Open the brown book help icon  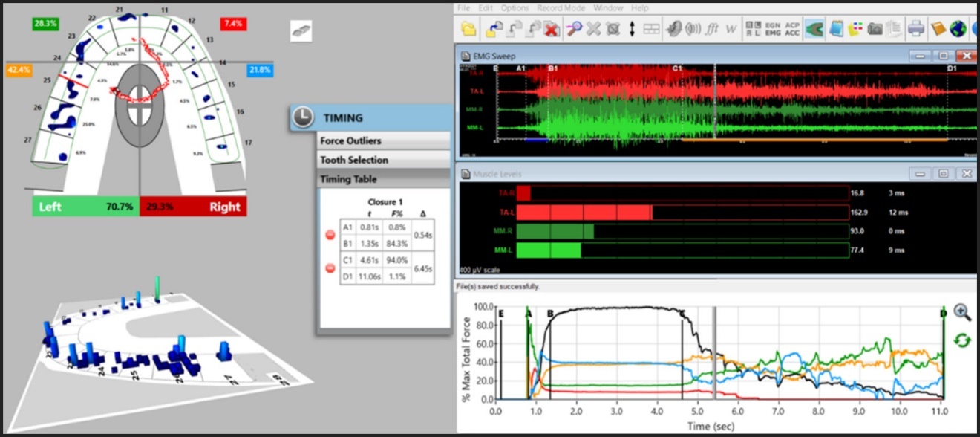coord(938,29)
